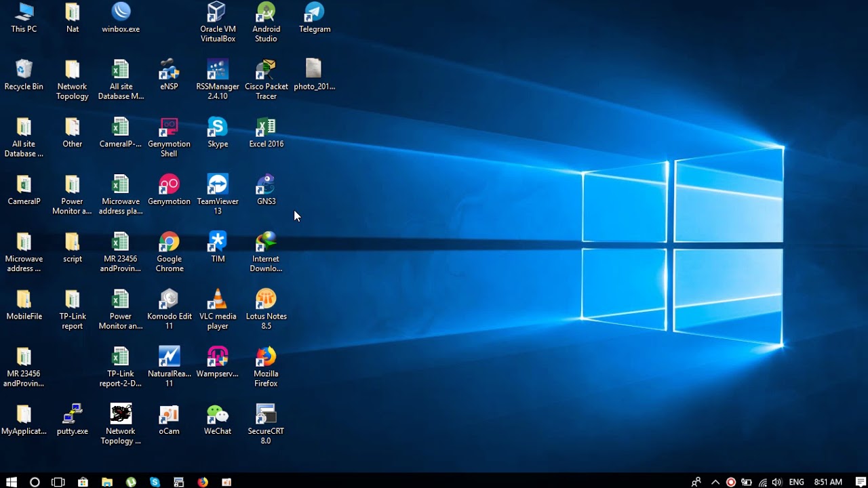Open uTorrent from the taskbar
This screenshot has width=868, height=488.
131,482
